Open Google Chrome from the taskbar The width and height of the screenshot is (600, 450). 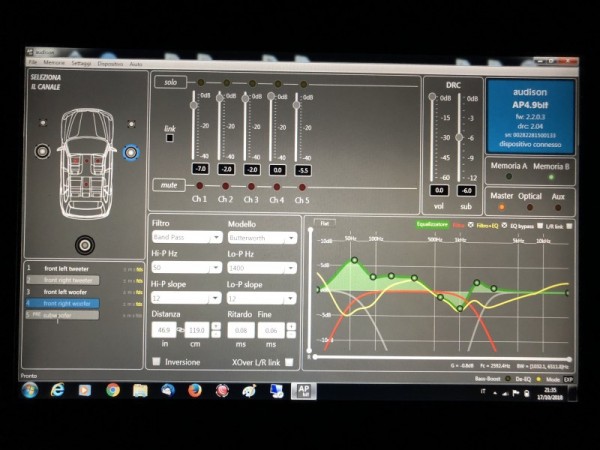(x=113, y=390)
